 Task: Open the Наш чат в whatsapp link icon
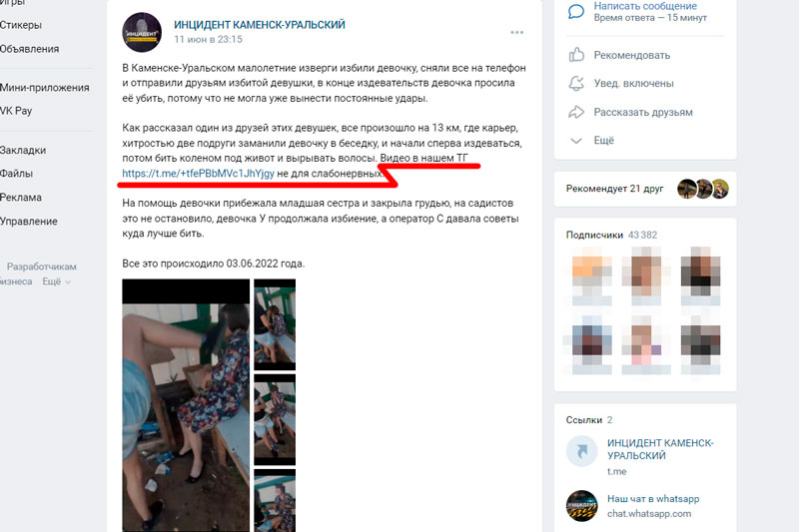pyautogui.click(x=581, y=505)
